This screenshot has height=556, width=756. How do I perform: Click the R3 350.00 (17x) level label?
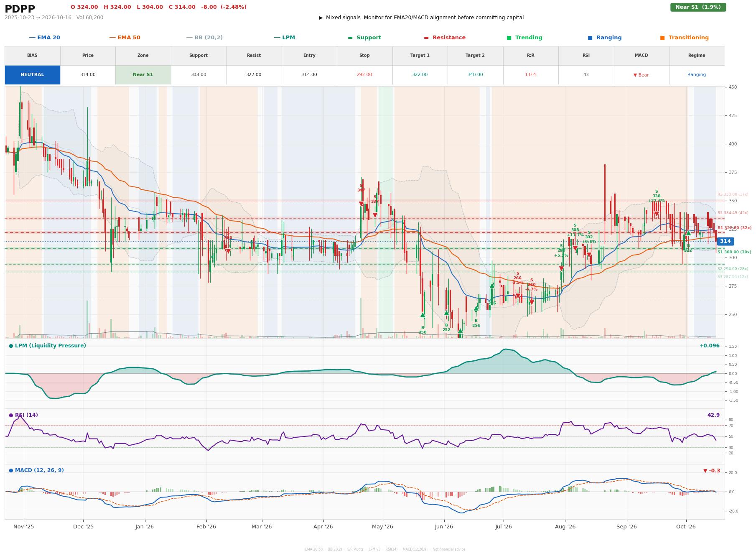click(733, 194)
